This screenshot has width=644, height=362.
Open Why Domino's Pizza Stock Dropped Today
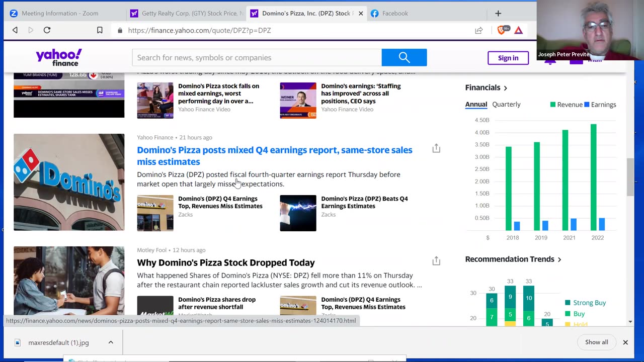(x=226, y=262)
